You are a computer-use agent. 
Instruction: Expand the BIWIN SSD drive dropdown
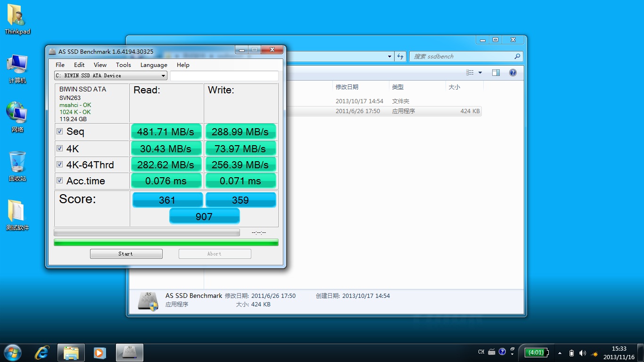(163, 75)
